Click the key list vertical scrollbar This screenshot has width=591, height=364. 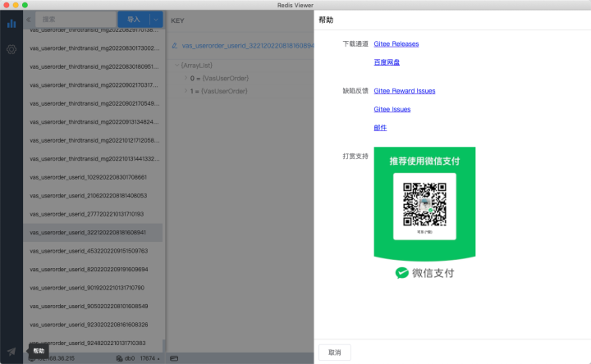pos(164,345)
